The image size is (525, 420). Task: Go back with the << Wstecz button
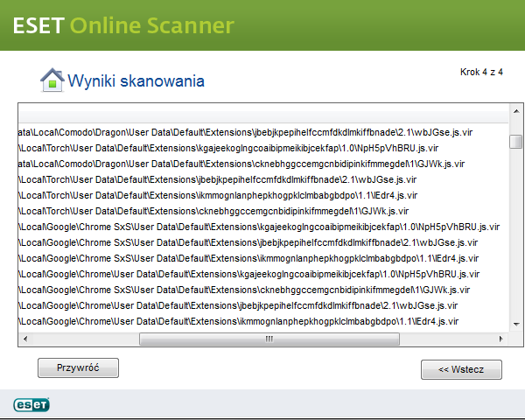(461, 369)
